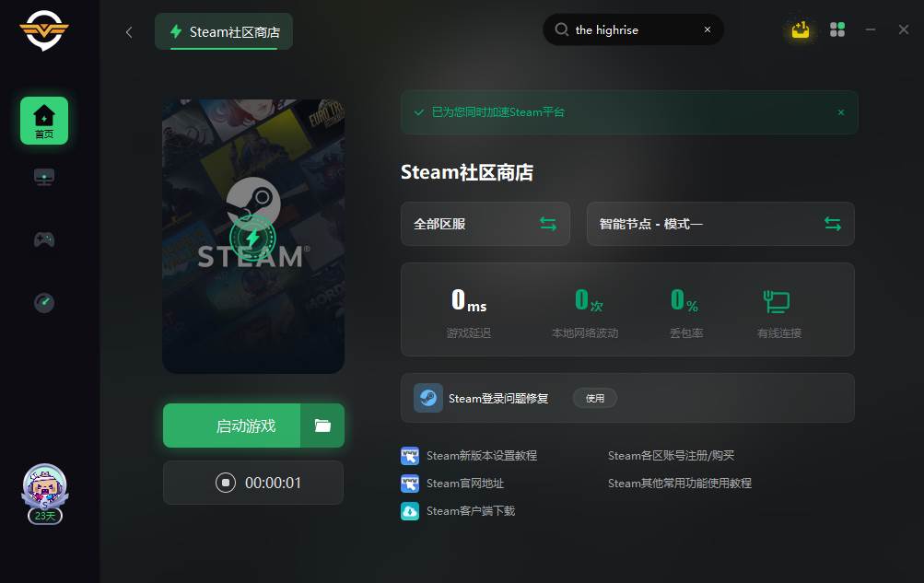Open Steam新版本设置教程 link
The width and height of the screenshot is (924, 583).
(x=482, y=456)
